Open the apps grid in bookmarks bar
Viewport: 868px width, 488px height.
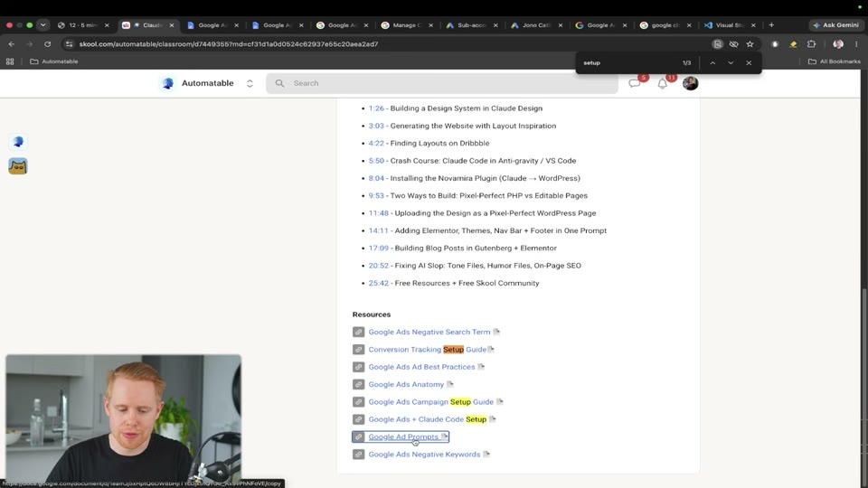(x=10, y=61)
